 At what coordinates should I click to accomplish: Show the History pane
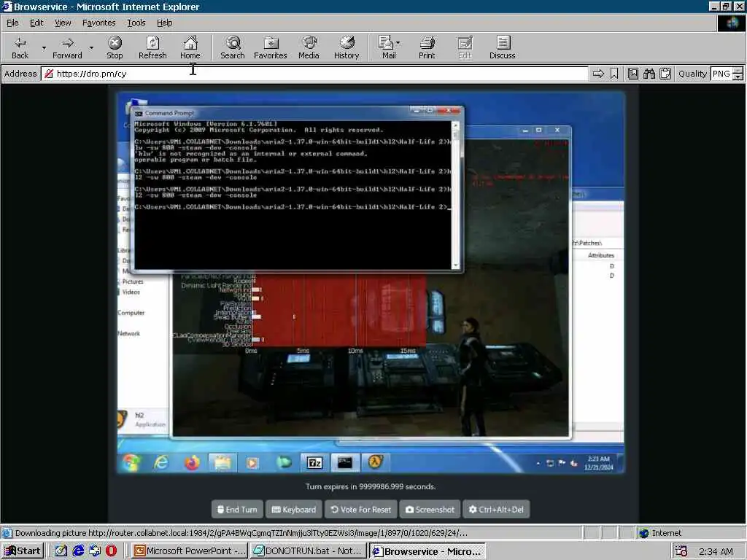pyautogui.click(x=347, y=47)
